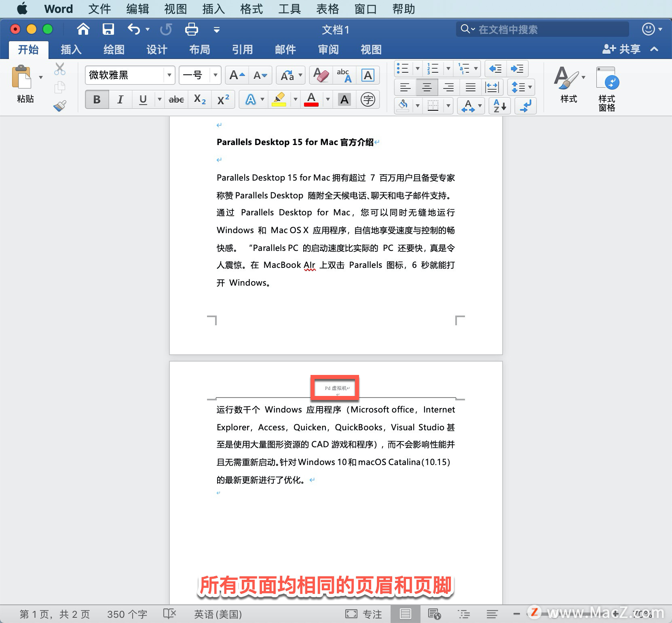Apply paragraph shading paint bucket
The image size is (672, 623).
tap(403, 106)
